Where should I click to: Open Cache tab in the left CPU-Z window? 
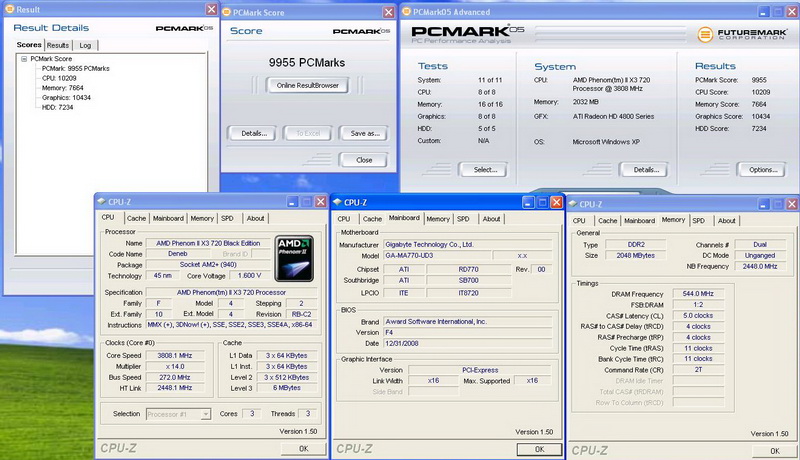point(136,218)
